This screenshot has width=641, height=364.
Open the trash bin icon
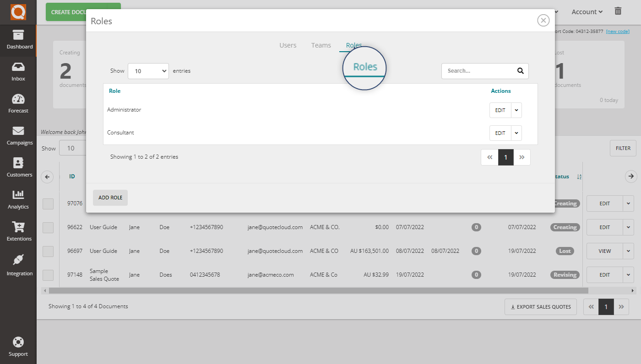618,11
